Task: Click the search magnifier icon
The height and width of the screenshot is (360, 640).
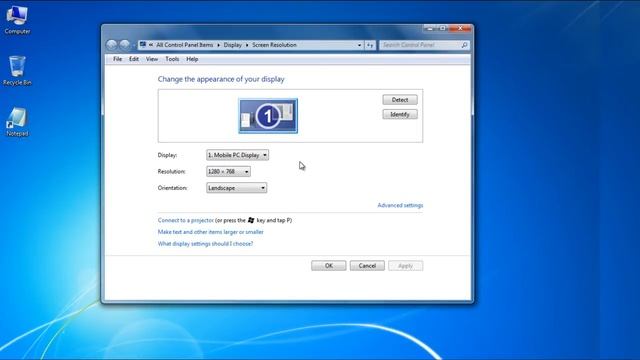Action: pyautogui.click(x=464, y=45)
